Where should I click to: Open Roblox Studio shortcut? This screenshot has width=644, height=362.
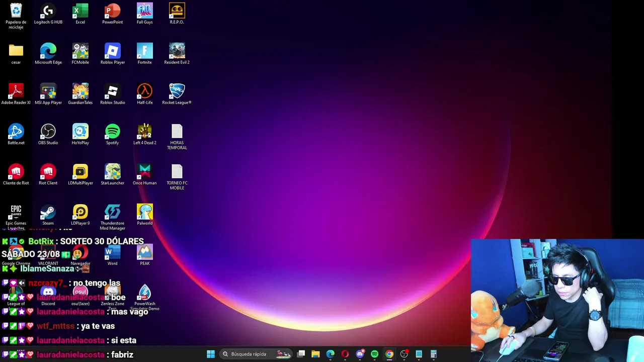tap(113, 95)
